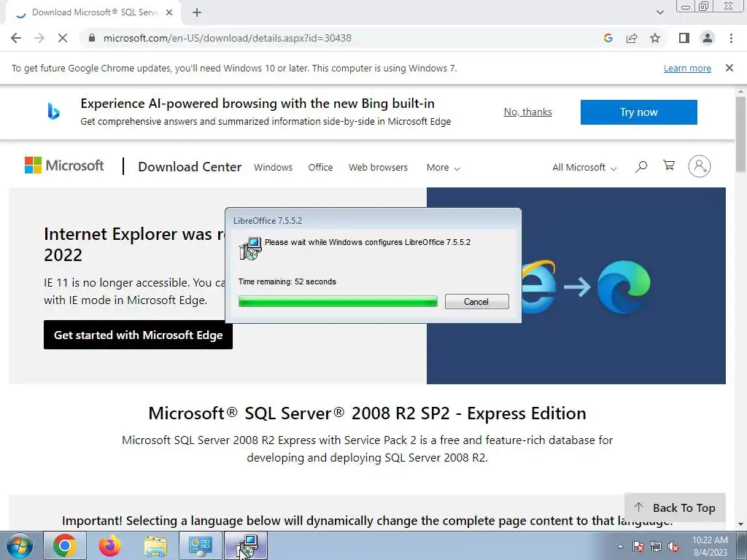Open a new tab with plus button
The image size is (747, 560).
tap(197, 12)
